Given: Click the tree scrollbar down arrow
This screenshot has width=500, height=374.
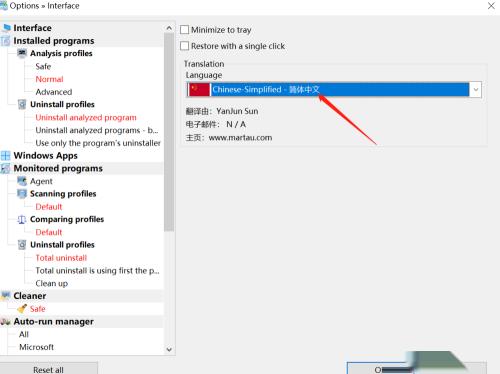Looking at the screenshot, I should point(169,349).
